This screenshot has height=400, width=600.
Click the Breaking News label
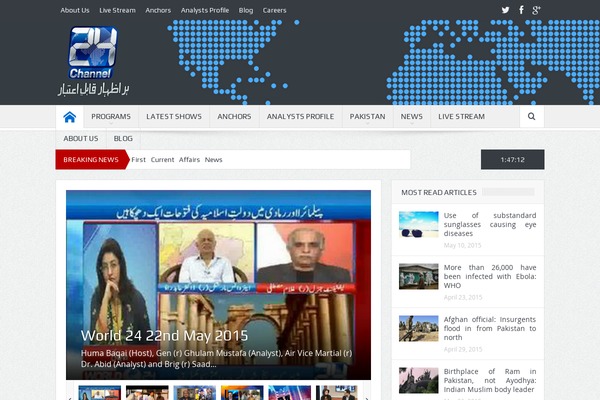tap(91, 160)
